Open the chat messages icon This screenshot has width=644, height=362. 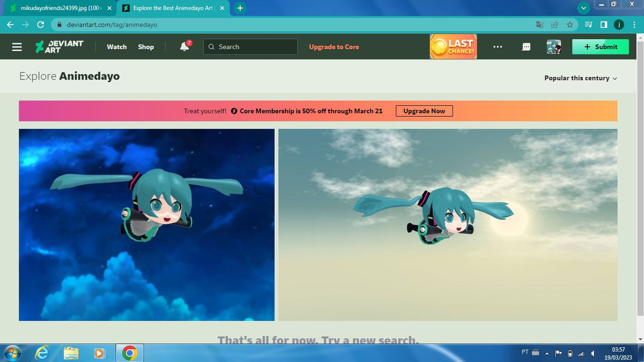pos(526,47)
